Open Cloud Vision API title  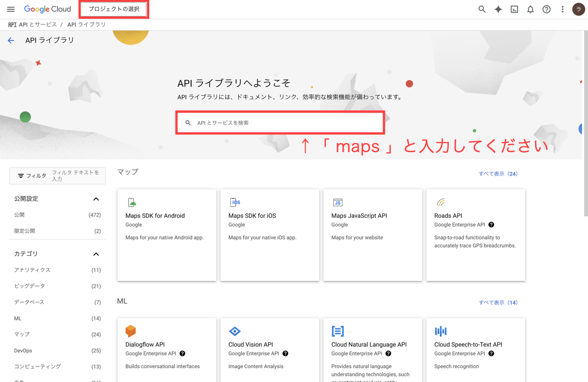[250, 344]
